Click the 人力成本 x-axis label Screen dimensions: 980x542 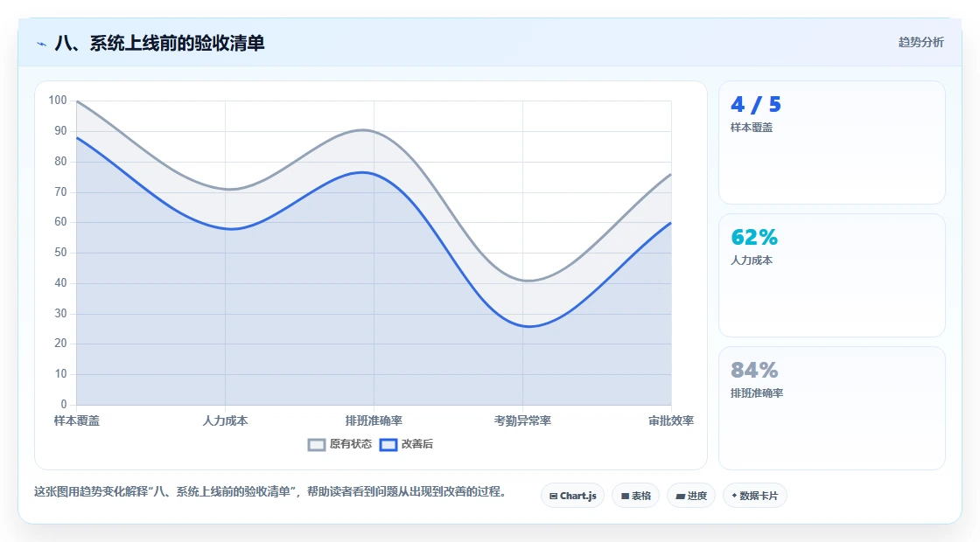(x=225, y=420)
